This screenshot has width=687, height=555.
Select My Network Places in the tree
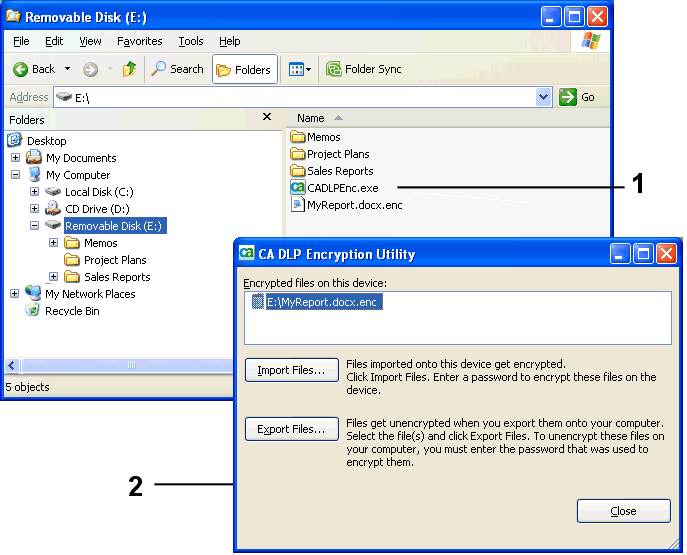80,294
